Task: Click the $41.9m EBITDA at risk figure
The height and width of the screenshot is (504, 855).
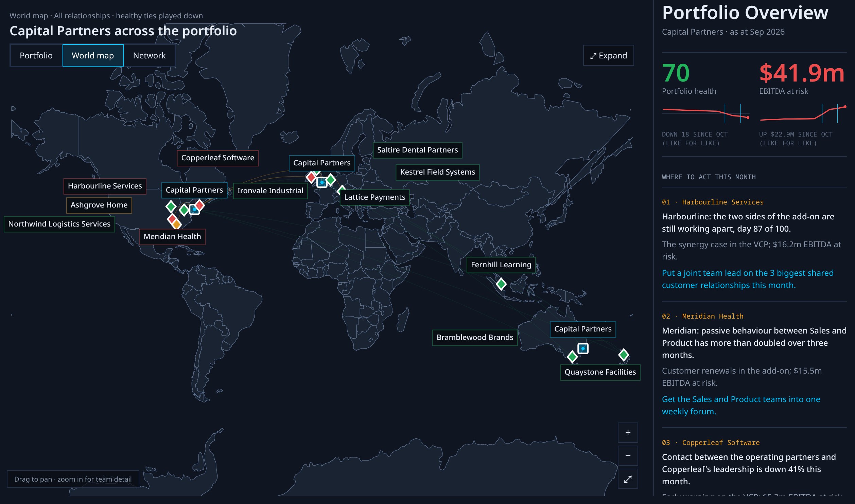Action: click(802, 73)
